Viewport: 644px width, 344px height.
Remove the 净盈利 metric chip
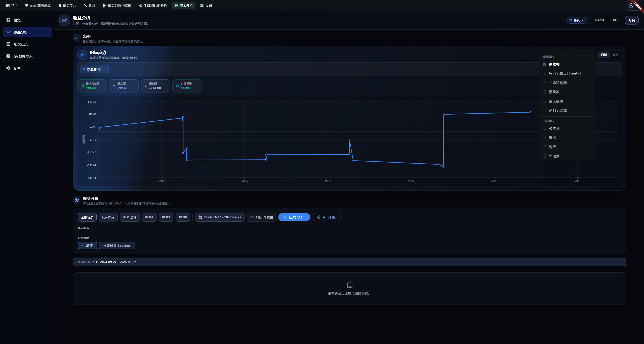(x=105, y=69)
